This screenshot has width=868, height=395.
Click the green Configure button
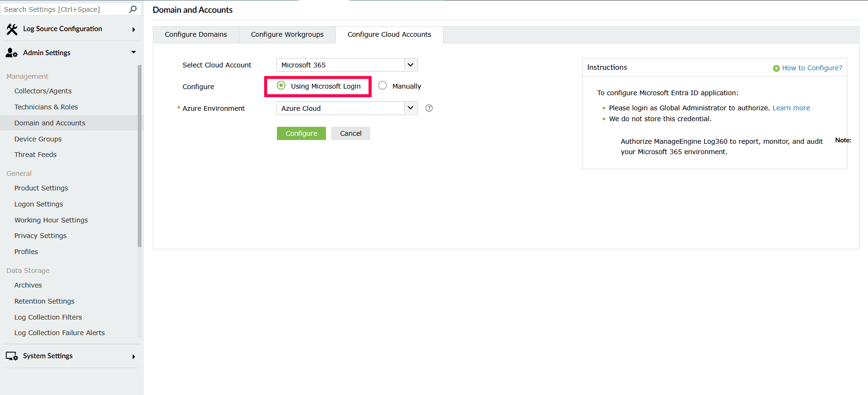pyautogui.click(x=301, y=133)
